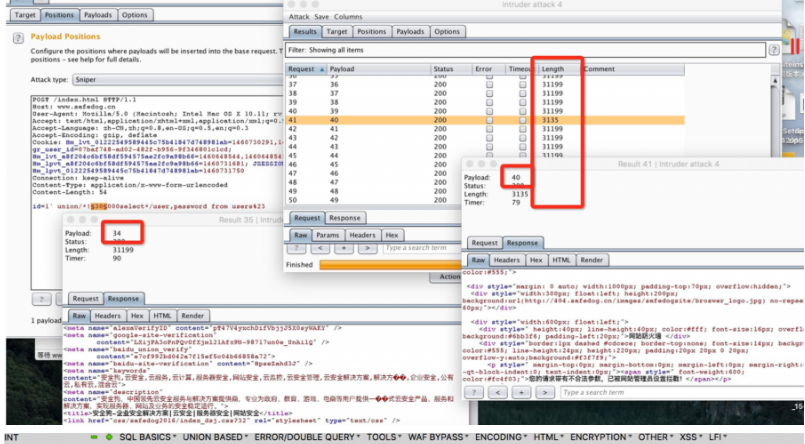805x444 pixels.
Task: Click green dash icon in HackBar toolbar
Action: coord(94,437)
